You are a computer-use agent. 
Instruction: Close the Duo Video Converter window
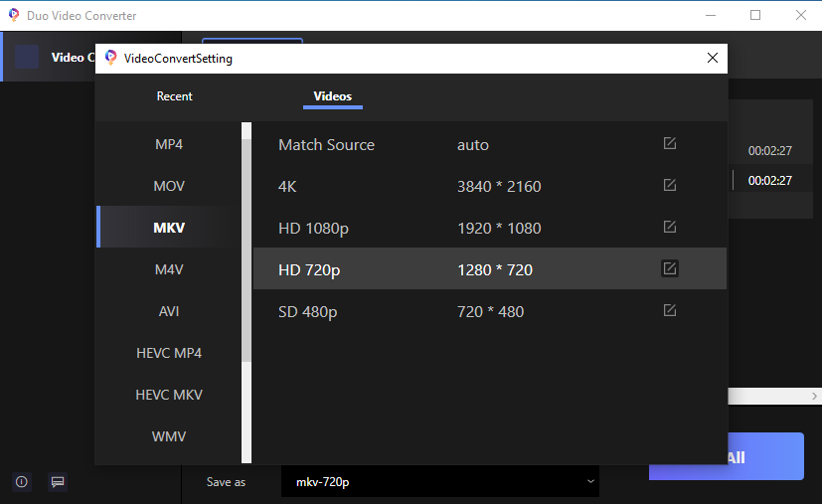(800, 15)
